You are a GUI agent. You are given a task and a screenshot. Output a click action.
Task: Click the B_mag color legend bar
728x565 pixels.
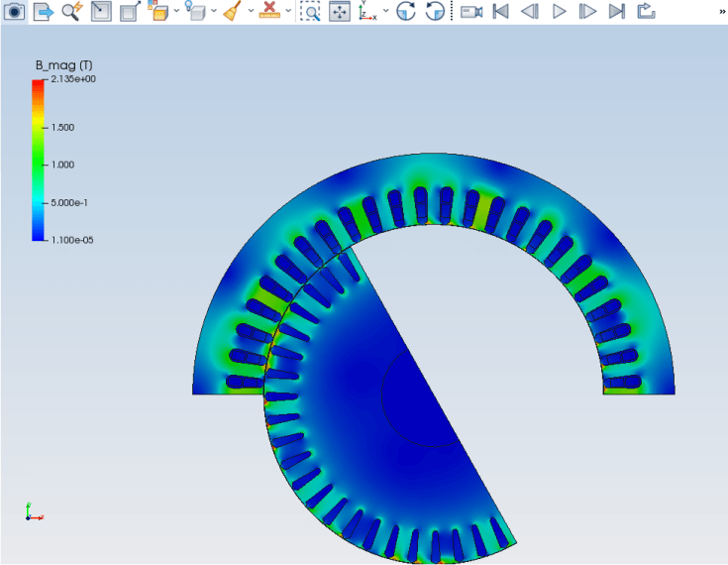(38, 160)
